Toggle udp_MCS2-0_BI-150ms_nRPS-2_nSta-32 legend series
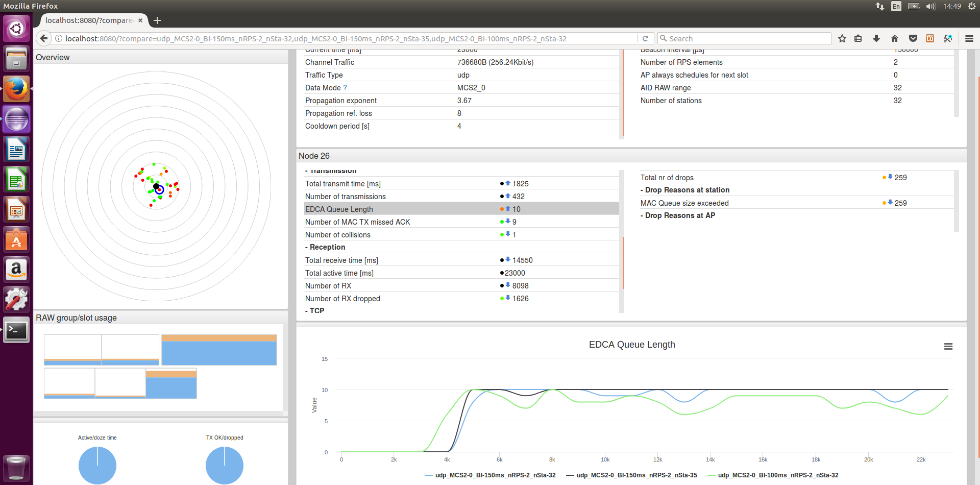 tap(490, 475)
